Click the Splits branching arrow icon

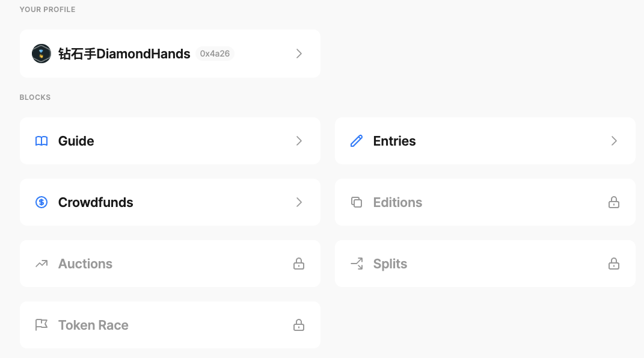[x=357, y=264]
